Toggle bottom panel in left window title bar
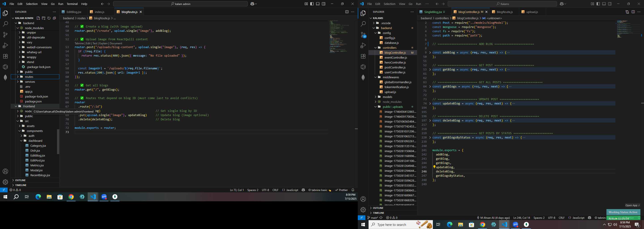This screenshot has width=644, height=229. point(318,4)
